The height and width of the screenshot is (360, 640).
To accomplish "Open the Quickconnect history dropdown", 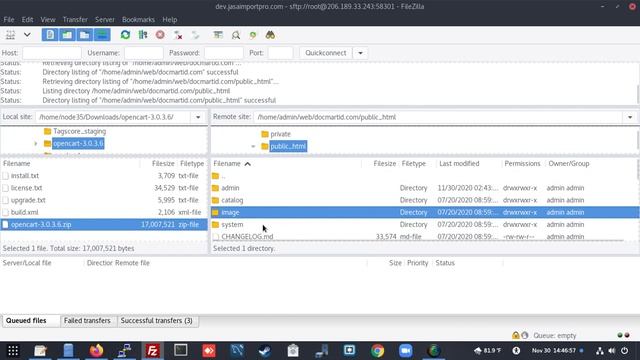I will point(360,53).
